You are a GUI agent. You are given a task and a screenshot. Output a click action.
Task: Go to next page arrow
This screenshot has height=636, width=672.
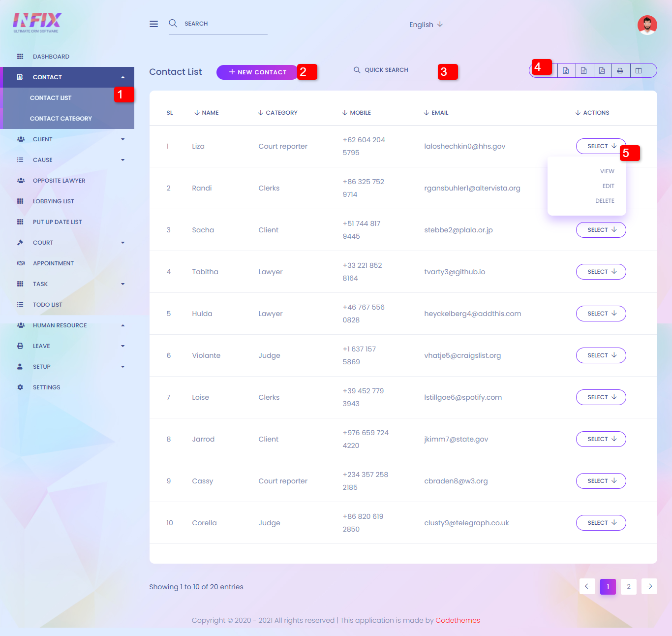(649, 586)
